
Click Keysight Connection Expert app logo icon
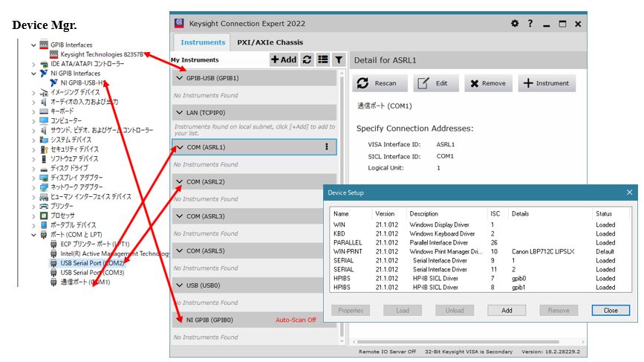[179, 24]
